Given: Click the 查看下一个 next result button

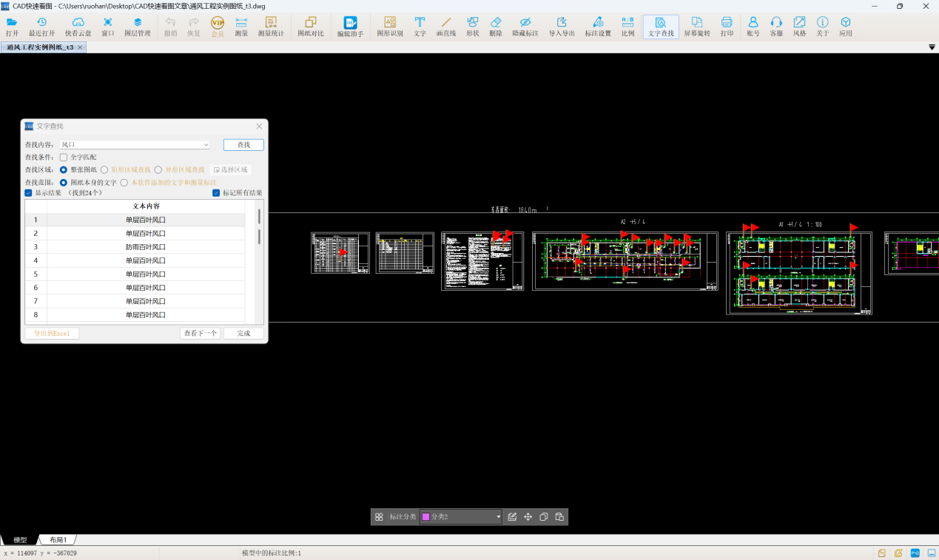Looking at the screenshot, I should [x=200, y=334].
